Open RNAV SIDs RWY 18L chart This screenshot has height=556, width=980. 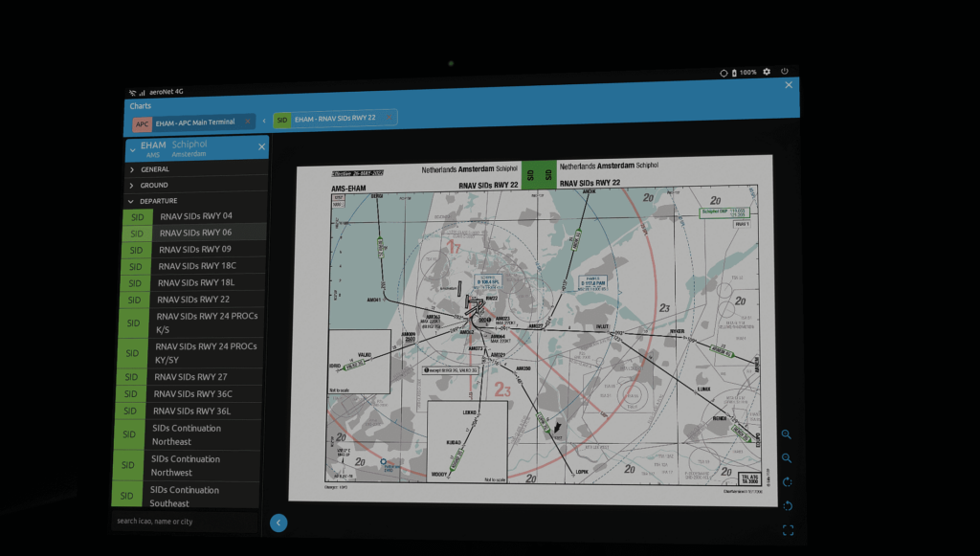click(x=191, y=282)
